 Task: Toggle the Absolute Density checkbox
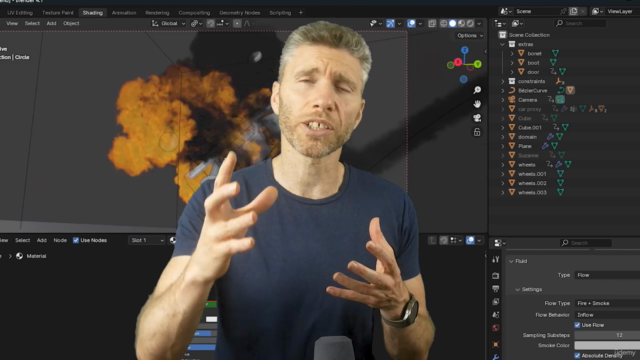(577, 356)
